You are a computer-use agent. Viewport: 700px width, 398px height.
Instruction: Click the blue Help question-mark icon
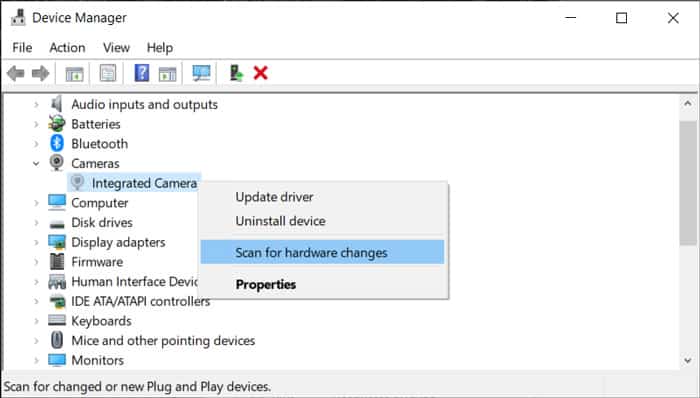(x=142, y=73)
